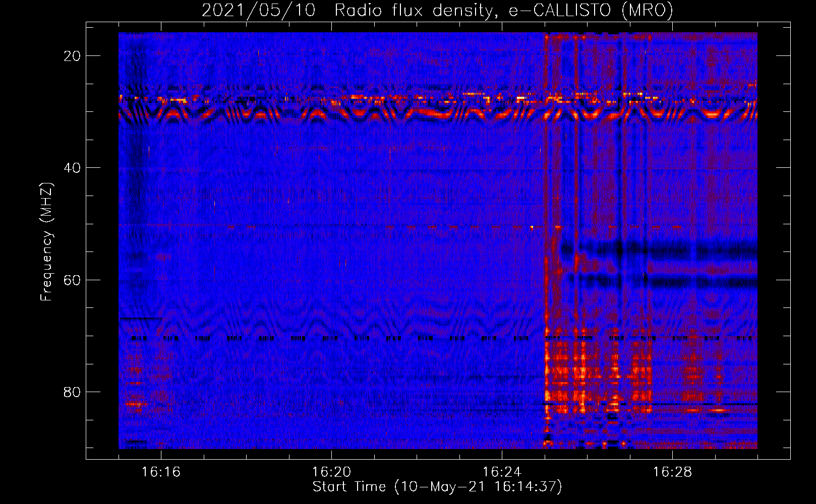Click the '16:16' time tick label
The image size is (816, 504).
pyautogui.click(x=161, y=472)
